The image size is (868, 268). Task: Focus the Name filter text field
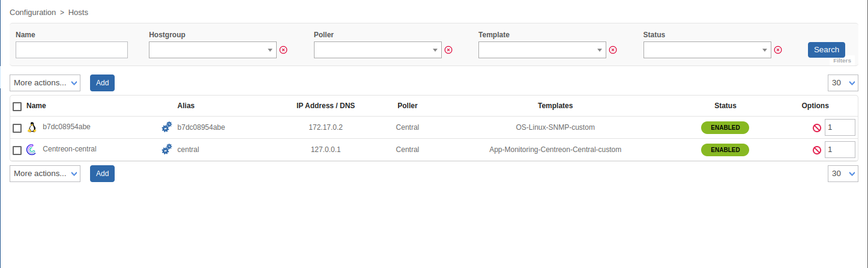pyautogui.click(x=71, y=50)
